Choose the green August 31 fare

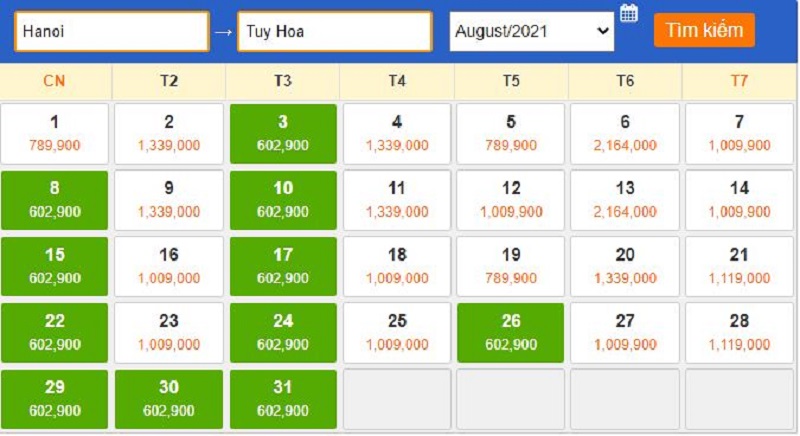[x=283, y=399]
